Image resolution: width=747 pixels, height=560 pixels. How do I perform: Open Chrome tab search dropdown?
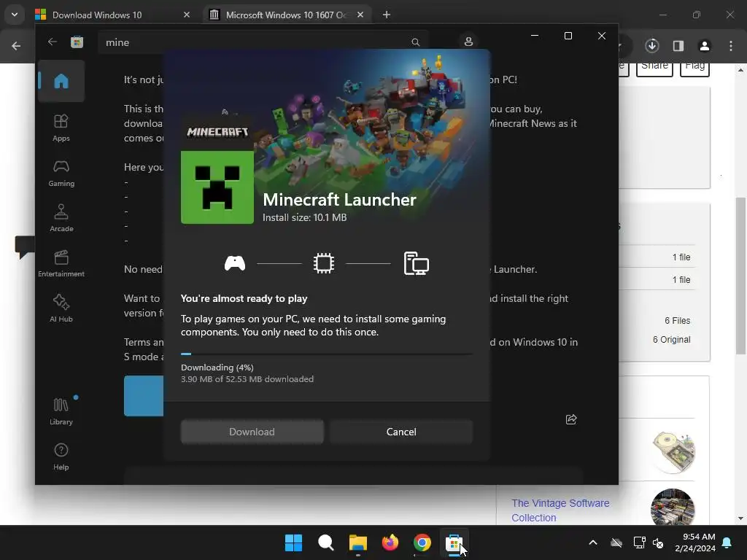click(15, 15)
